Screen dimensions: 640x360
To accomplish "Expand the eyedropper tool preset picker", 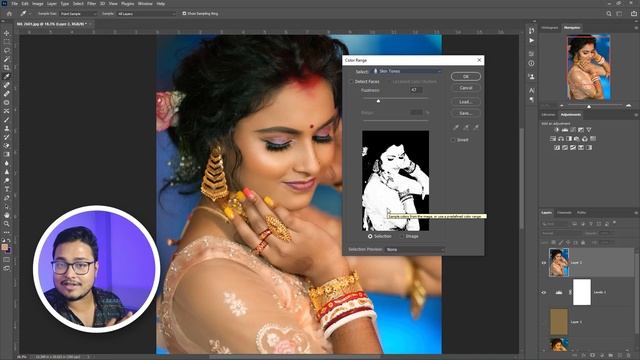I will pyautogui.click(x=30, y=13).
